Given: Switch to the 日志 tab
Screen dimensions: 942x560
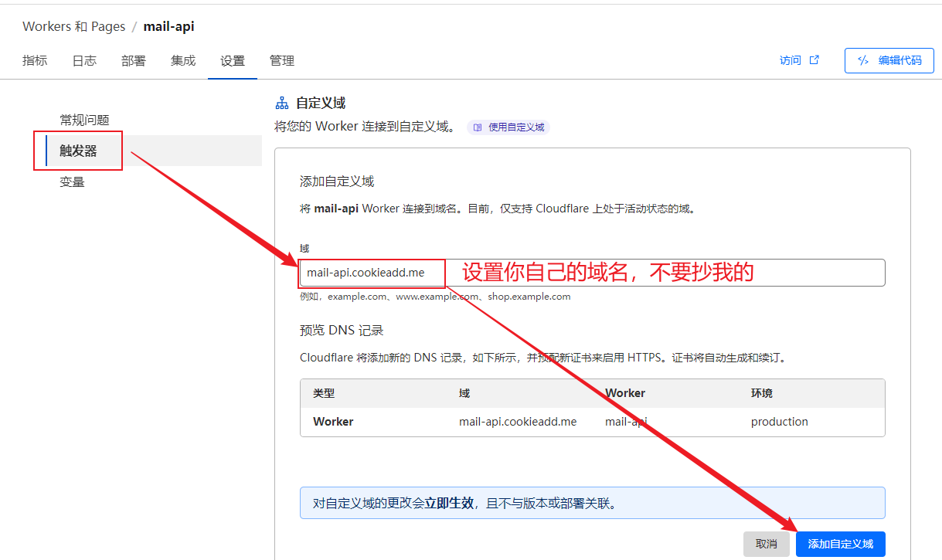Looking at the screenshot, I should [x=84, y=61].
